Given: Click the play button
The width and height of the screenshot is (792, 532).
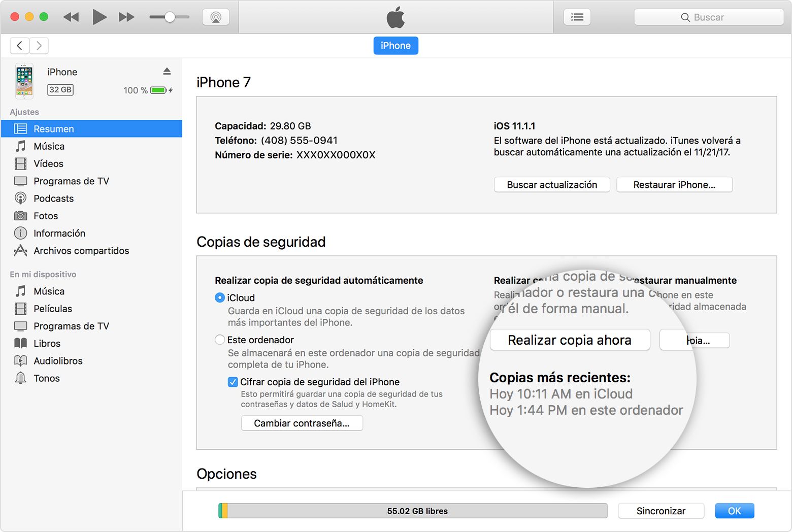Looking at the screenshot, I should click(100, 17).
